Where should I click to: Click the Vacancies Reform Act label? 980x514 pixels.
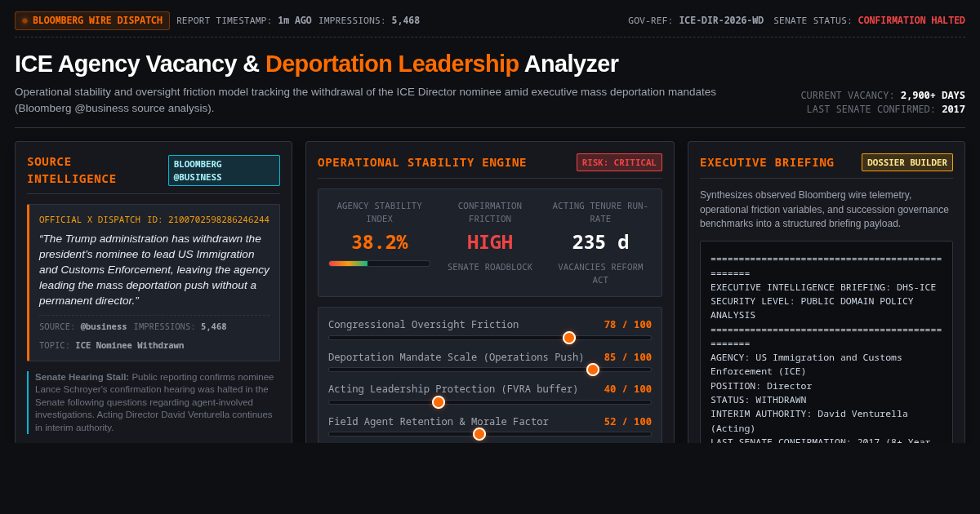600,273
